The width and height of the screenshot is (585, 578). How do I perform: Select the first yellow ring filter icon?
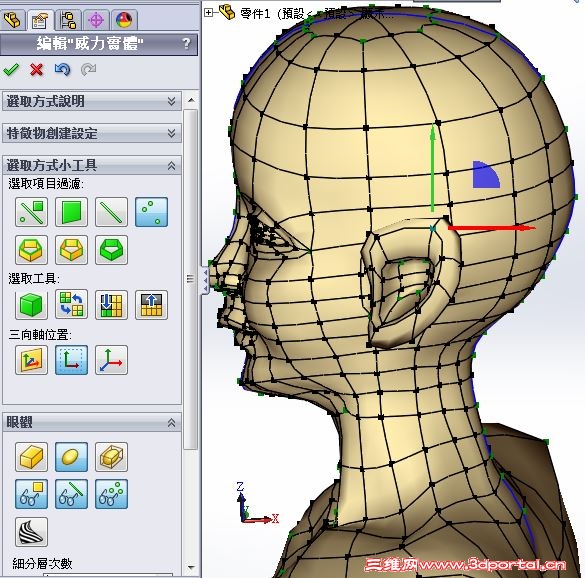point(31,250)
